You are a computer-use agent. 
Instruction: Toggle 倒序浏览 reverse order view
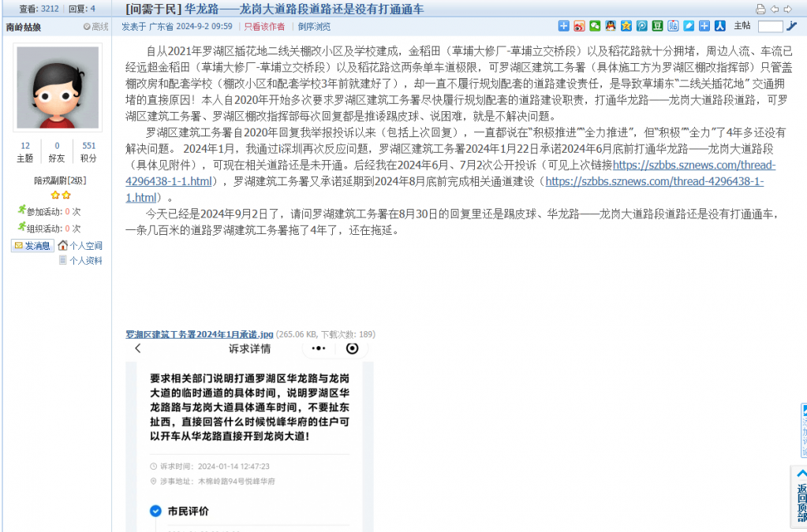tap(314, 27)
